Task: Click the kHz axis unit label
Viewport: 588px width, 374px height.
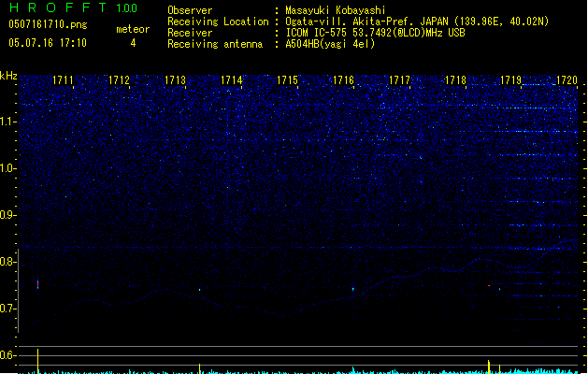Action: click(8, 76)
